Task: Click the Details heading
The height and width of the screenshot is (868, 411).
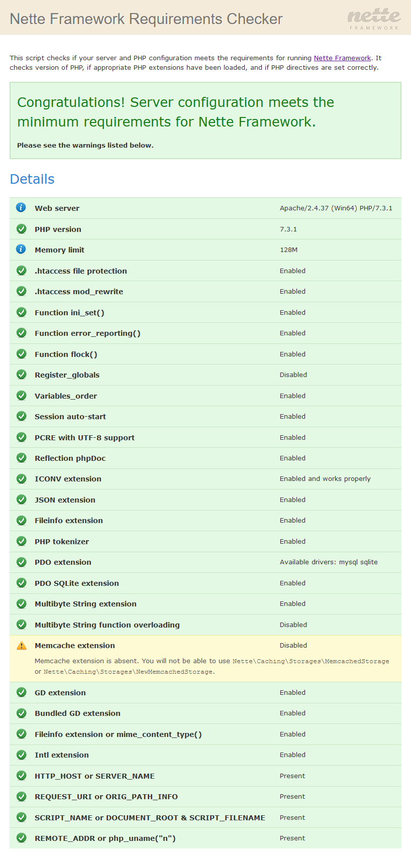Action: [32, 179]
